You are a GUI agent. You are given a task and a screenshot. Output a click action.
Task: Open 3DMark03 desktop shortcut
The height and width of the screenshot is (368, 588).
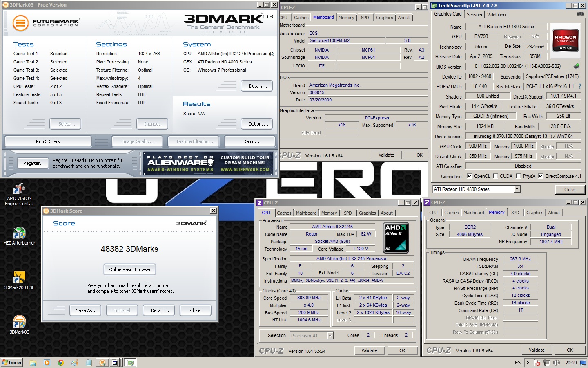[19, 325]
